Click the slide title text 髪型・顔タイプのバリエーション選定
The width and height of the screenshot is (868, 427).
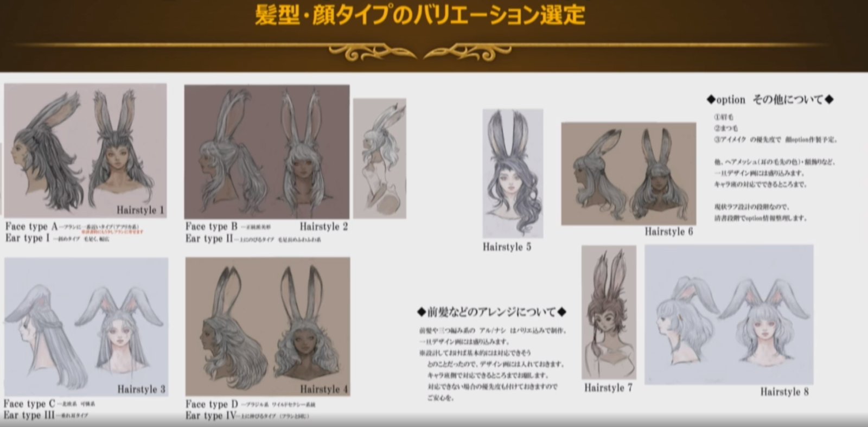tap(420, 15)
